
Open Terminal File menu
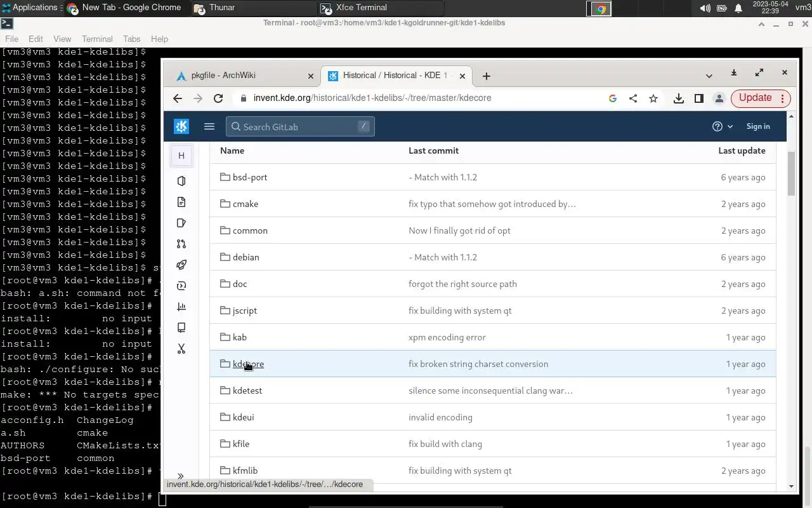point(11,39)
